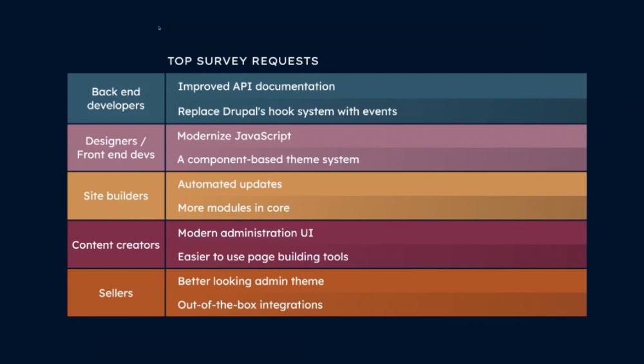Click the "Automated updates" row
The height and width of the screenshot is (364, 644).
(x=230, y=184)
